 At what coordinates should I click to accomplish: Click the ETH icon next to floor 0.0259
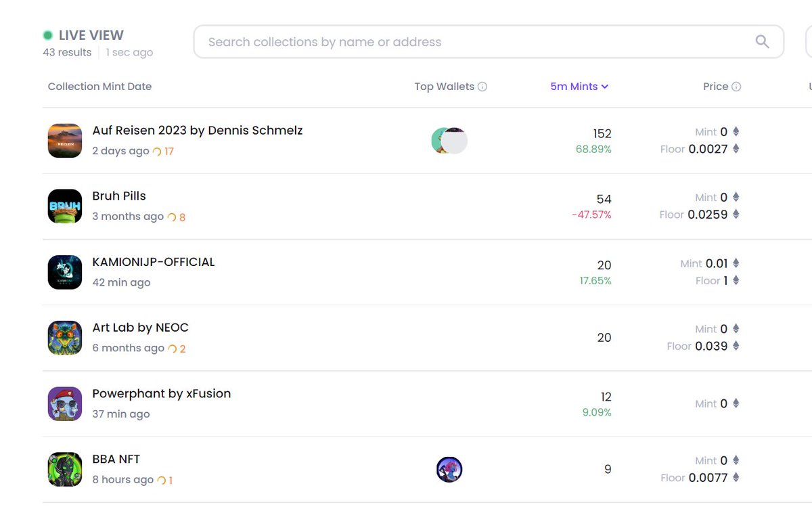(x=736, y=215)
